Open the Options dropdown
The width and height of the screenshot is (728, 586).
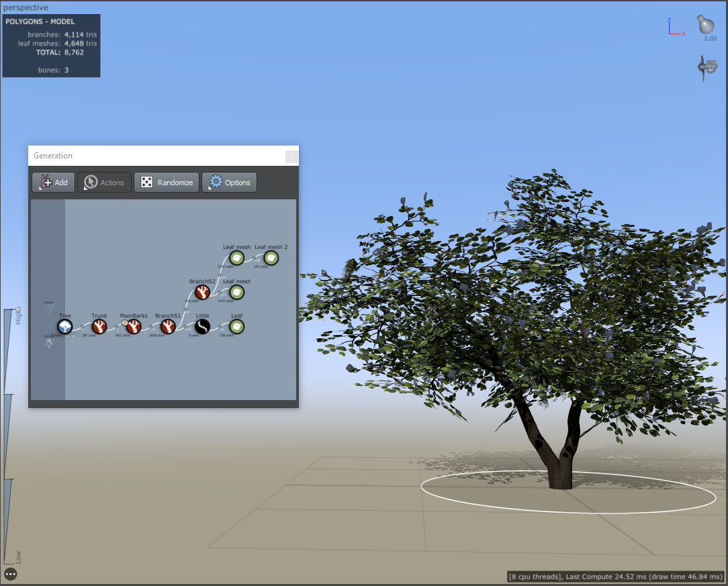(x=230, y=183)
